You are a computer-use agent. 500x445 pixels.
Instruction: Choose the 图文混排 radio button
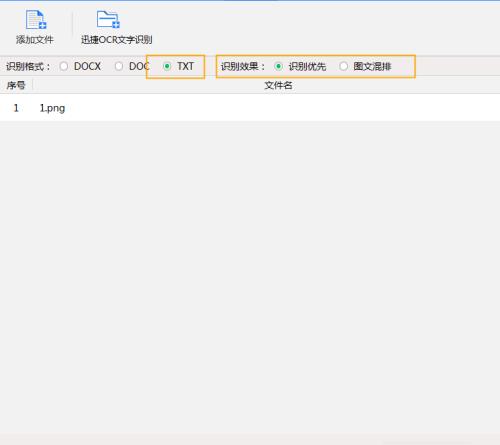click(x=343, y=66)
